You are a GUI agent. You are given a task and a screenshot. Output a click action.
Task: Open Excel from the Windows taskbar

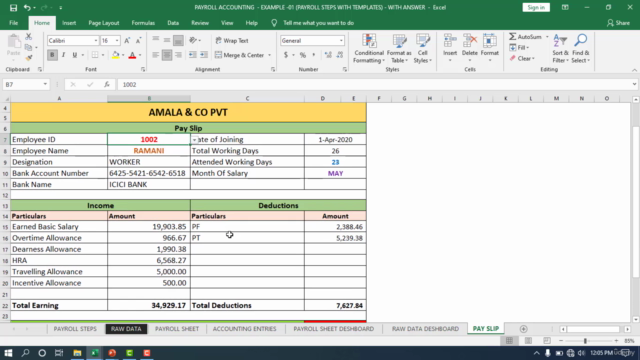[x=95, y=353]
